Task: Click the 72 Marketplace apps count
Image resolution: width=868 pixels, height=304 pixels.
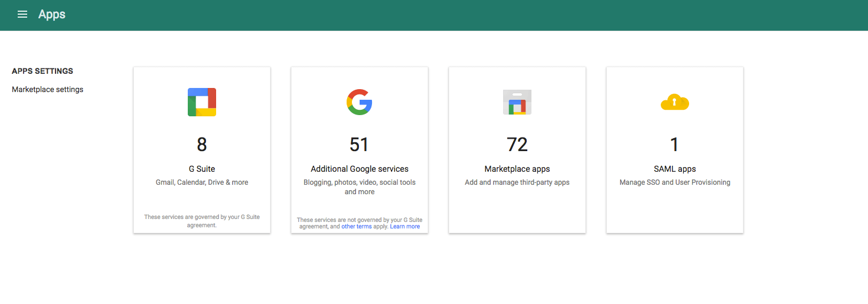Action: pos(517,145)
